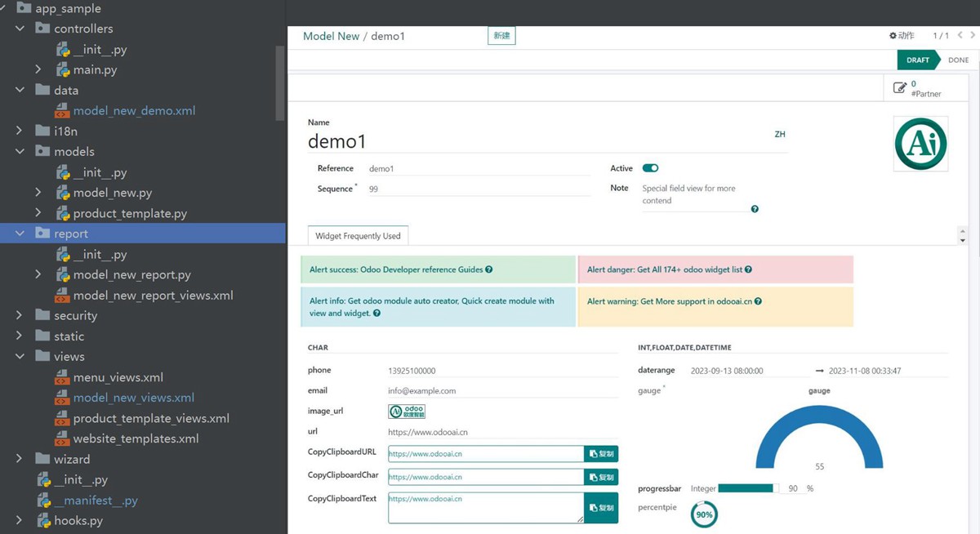
Task: Expand the security folder
Action: 19,315
